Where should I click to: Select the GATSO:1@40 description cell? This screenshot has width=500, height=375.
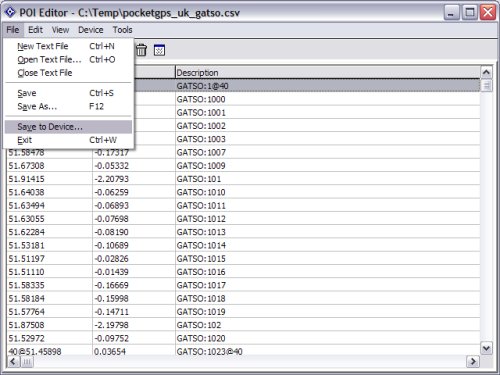coord(328,86)
